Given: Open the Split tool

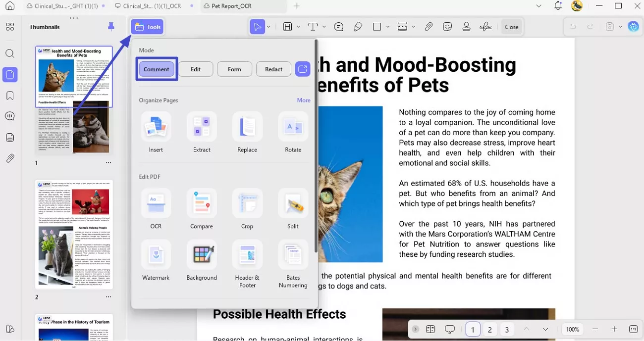Looking at the screenshot, I should 293,209.
